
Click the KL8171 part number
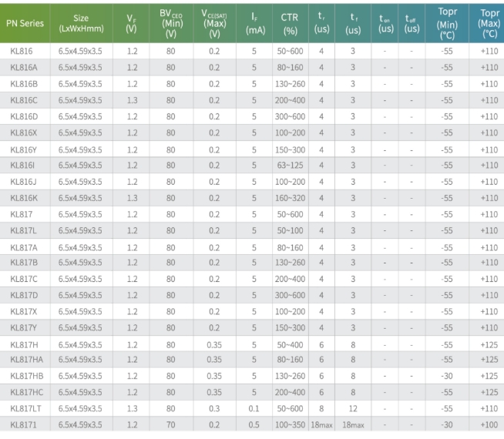[x=22, y=424]
